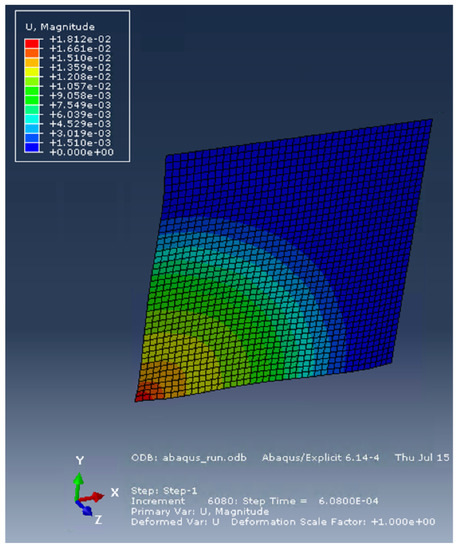Click the cyan legend color band
458x550 pixels.
[x=32, y=119]
